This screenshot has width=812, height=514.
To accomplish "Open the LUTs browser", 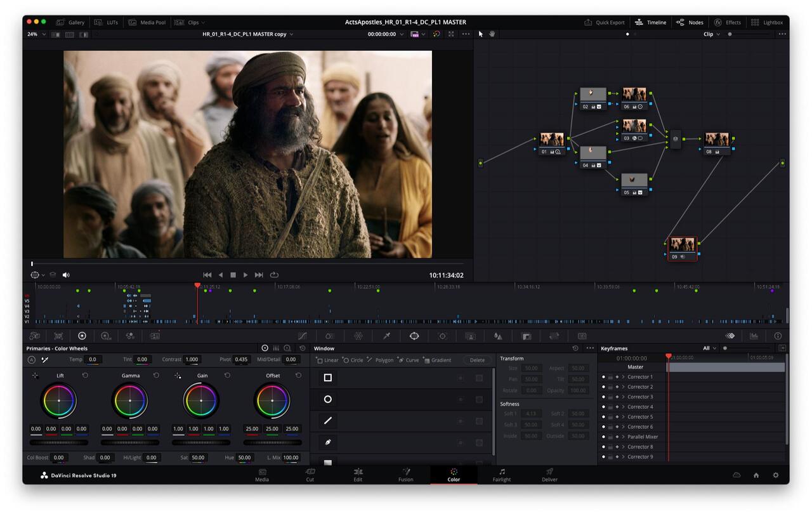I will (x=107, y=22).
